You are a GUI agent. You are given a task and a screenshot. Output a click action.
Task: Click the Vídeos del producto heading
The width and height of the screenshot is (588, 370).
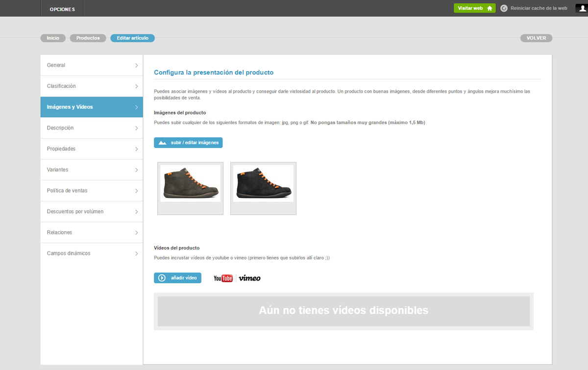click(x=176, y=248)
